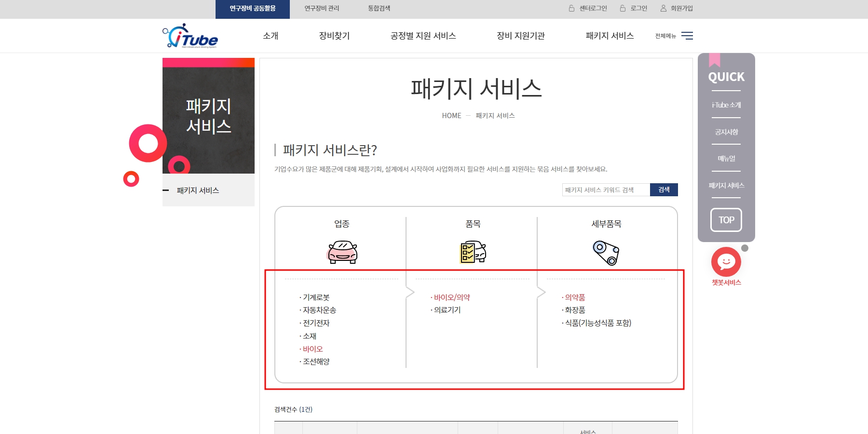Click the iTube logo
868x434 pixels.
tap(190, 36)
